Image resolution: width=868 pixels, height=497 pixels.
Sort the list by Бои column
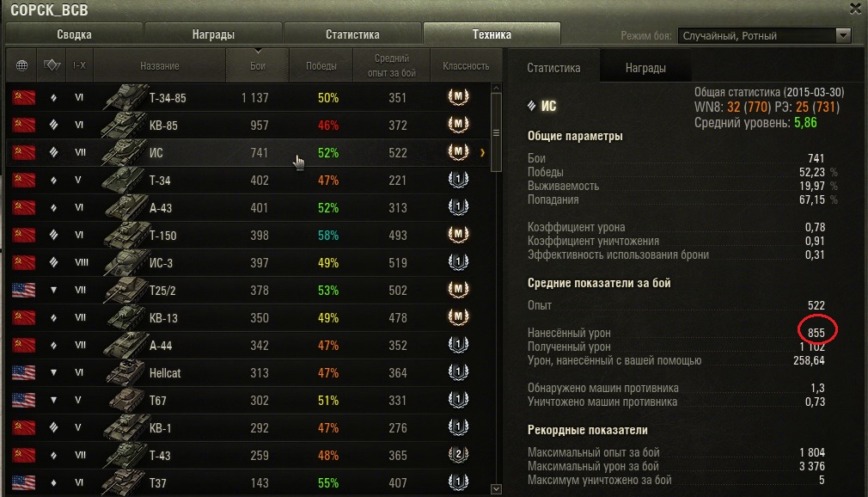click(259, 65)
